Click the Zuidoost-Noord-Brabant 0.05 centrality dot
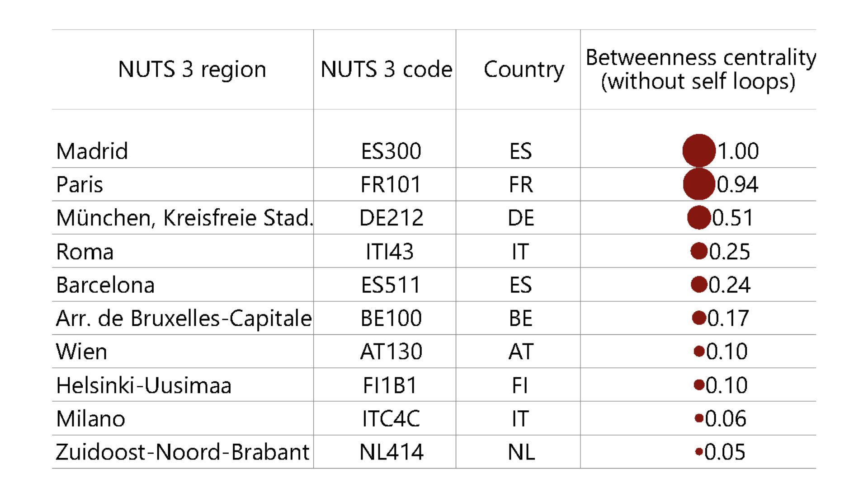868x488 pixels. (699, 451)
